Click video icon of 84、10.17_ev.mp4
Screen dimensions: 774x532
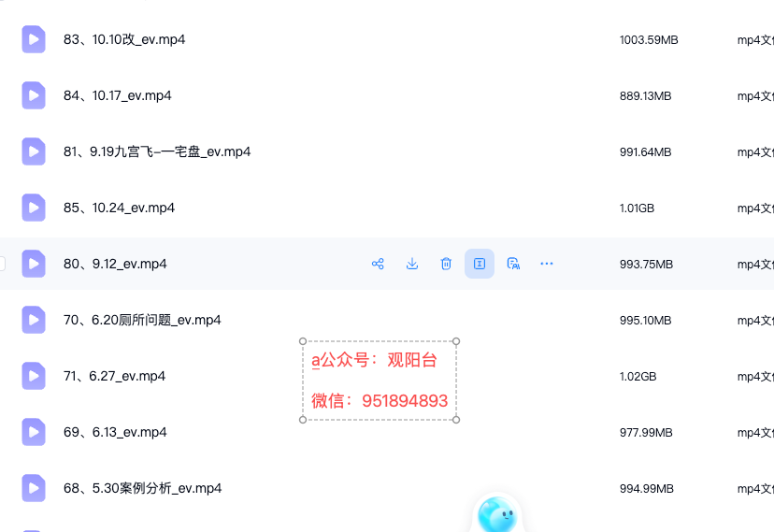[x=34, y=95]
